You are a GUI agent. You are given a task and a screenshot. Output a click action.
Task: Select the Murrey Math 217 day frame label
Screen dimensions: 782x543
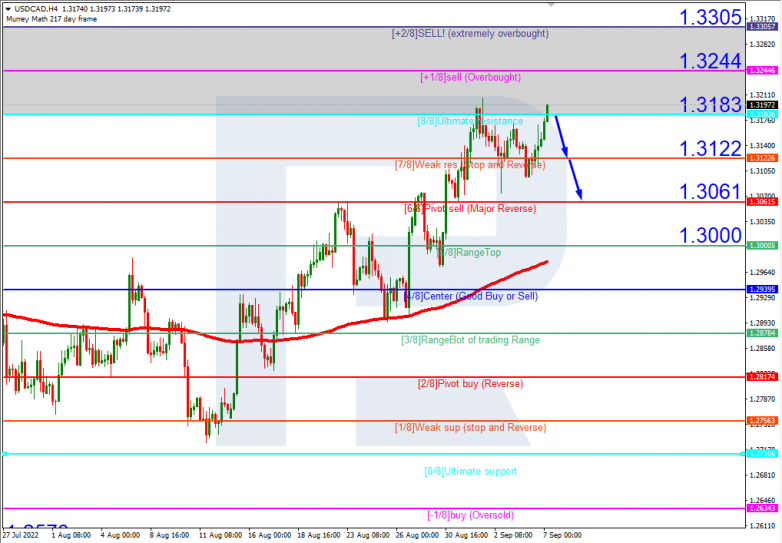pyautogui.click(x=51, y=19)
